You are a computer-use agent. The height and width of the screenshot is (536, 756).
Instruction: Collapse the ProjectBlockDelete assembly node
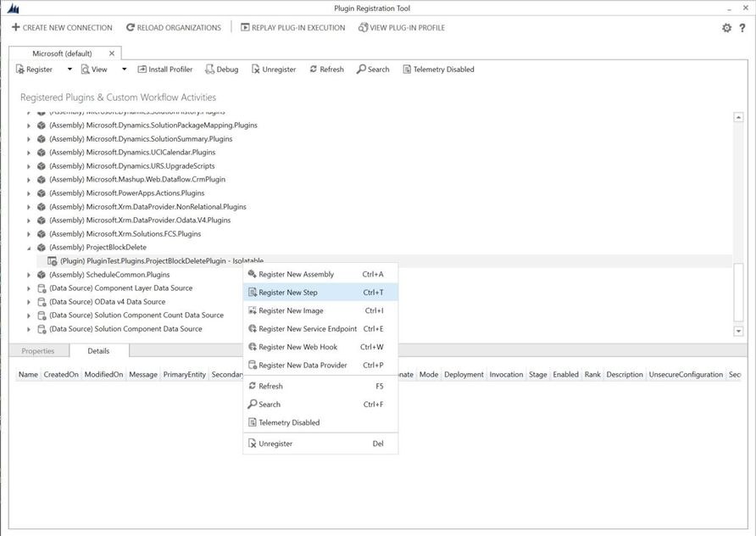[29, 248]
